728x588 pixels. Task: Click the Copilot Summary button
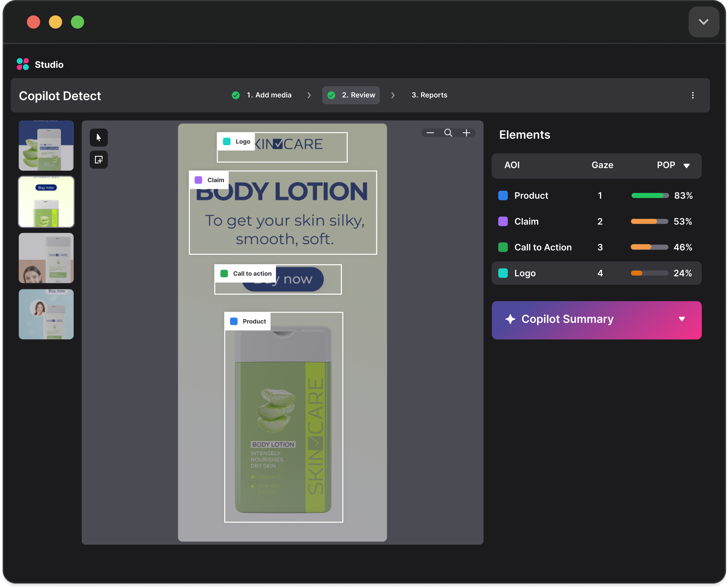point(596,319)
